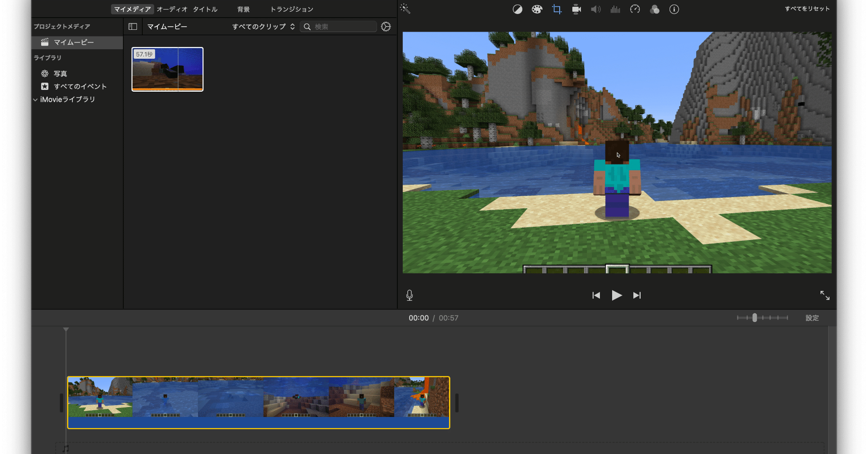This screenshot has height=454, width=868.
Task: Collapse the iMovieライブラリ disclosure arrow
Action: [35, 99]
